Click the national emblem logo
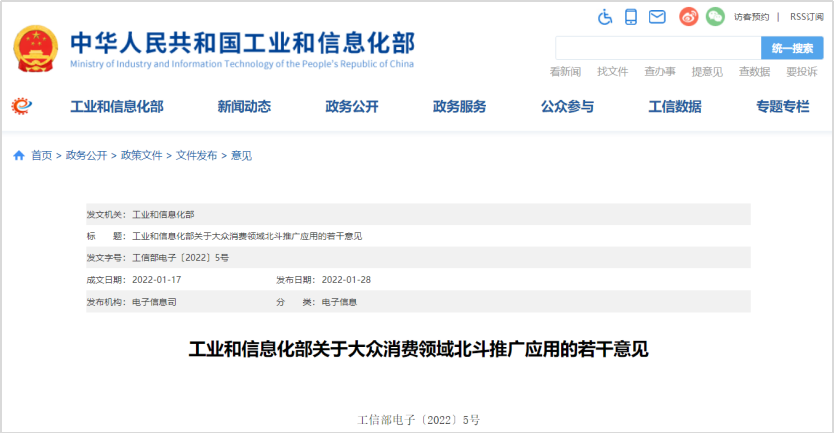The width and height of the screenshot is (834, 433). point(37,50)
